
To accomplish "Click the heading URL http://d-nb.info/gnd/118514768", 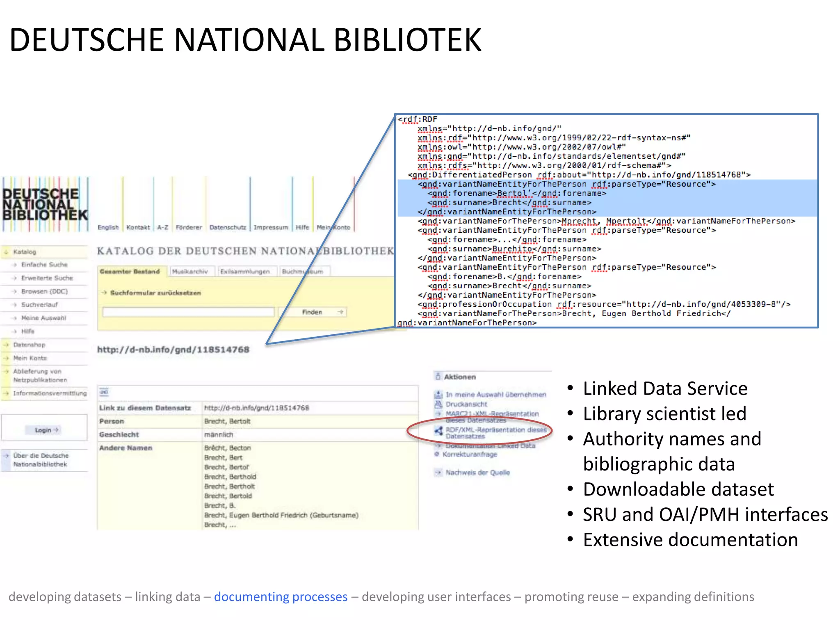I will [173, 350].
